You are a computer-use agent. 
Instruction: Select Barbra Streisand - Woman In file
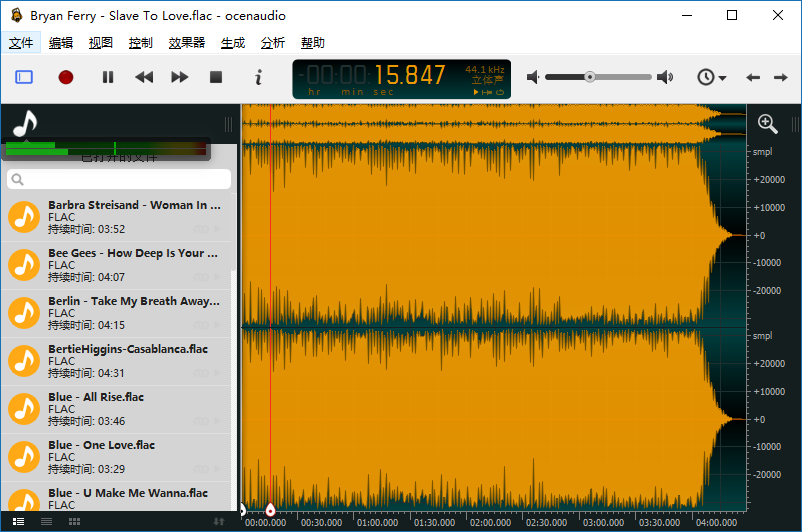117,217
